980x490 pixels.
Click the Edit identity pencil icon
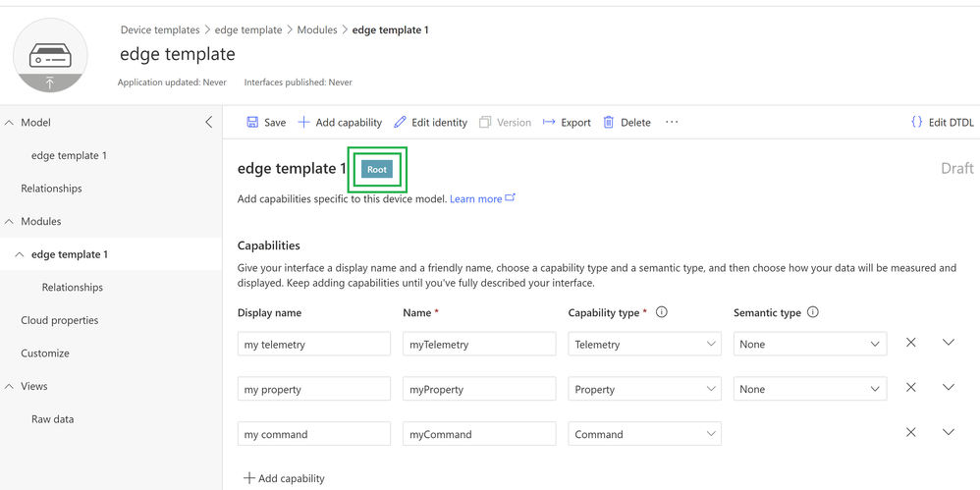(x=400, y=123)
